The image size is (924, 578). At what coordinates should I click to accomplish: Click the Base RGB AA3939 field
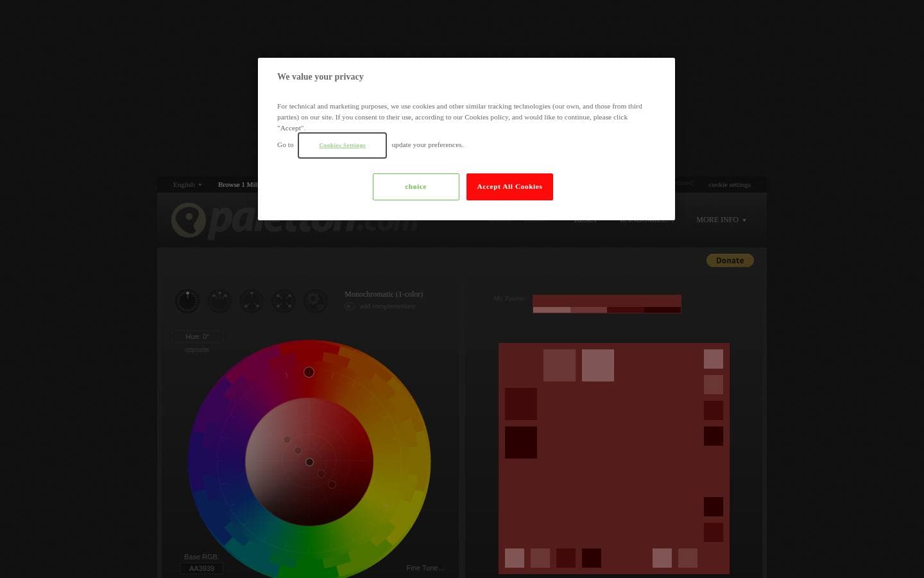(x=201, y=568)
